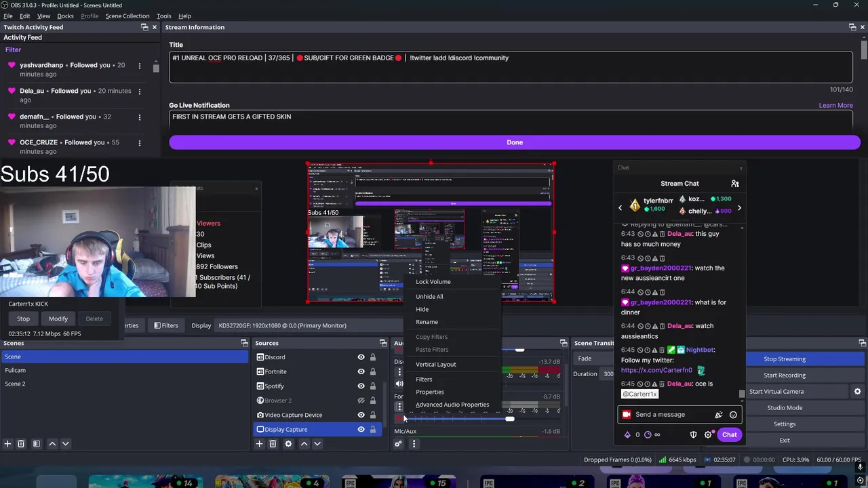
Task: Click the chat shield moderation icon
Action: pos(693,434)
